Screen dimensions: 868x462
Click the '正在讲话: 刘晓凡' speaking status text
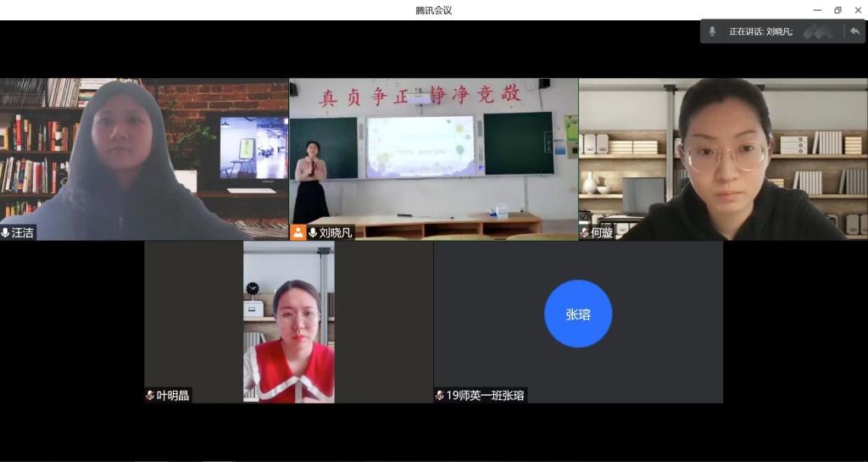click(760, 31)
